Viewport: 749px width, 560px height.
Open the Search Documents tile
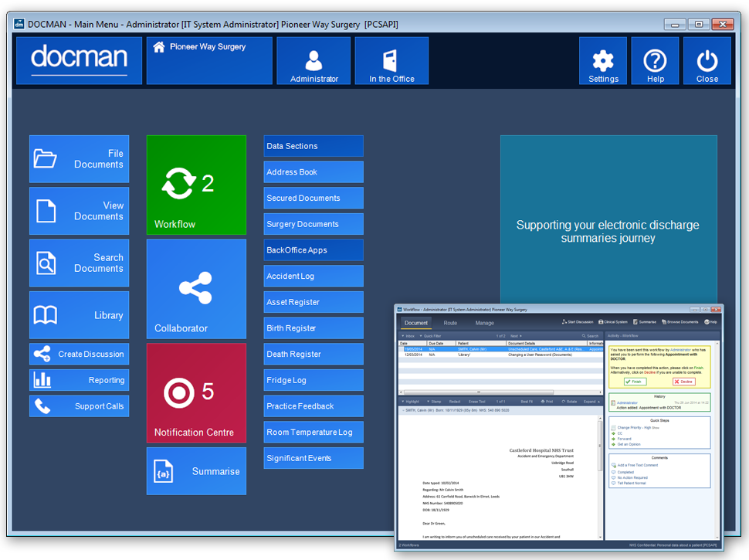click(x=80, y=263)
